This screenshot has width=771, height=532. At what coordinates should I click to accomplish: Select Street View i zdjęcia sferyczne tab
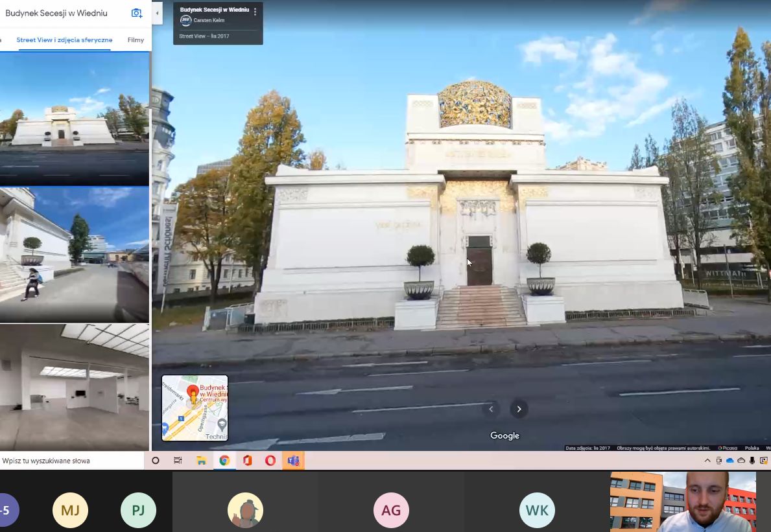(x=64, y=40)
